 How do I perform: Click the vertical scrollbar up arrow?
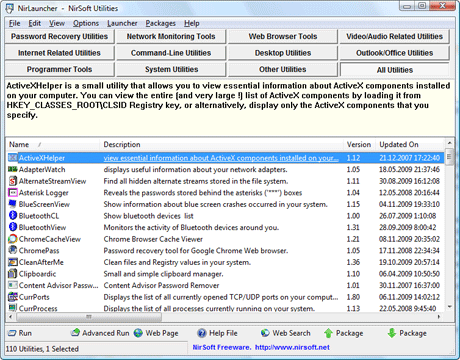[x=449, y=143]
